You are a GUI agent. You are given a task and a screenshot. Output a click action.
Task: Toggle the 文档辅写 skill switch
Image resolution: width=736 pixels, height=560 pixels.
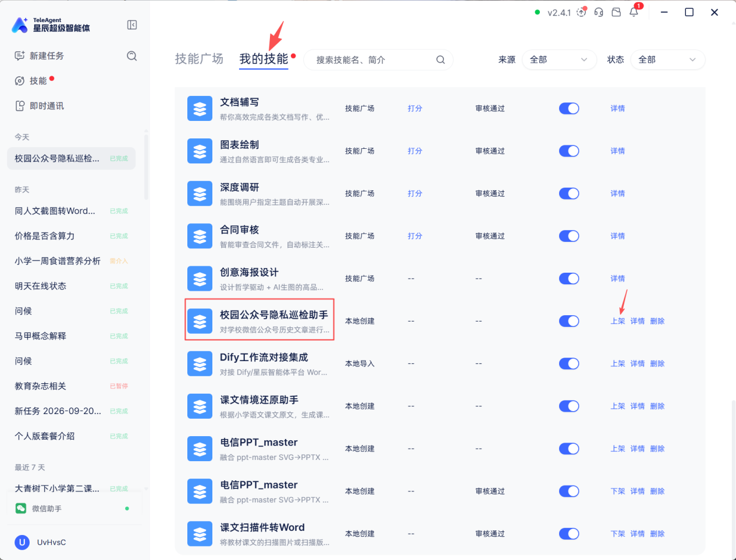(x=569, y=109)
